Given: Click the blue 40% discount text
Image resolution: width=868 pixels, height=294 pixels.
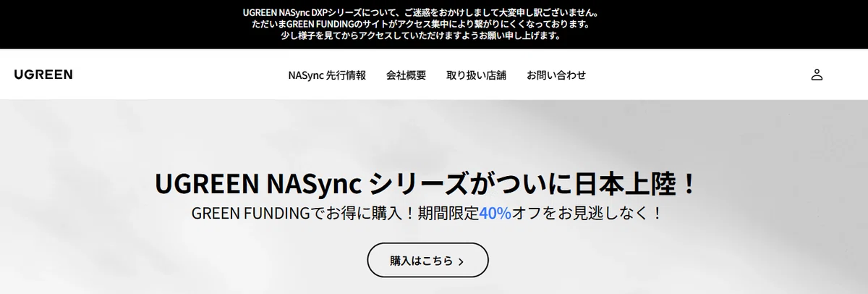Looking at the screenshot, I should (x=495, y=214).
